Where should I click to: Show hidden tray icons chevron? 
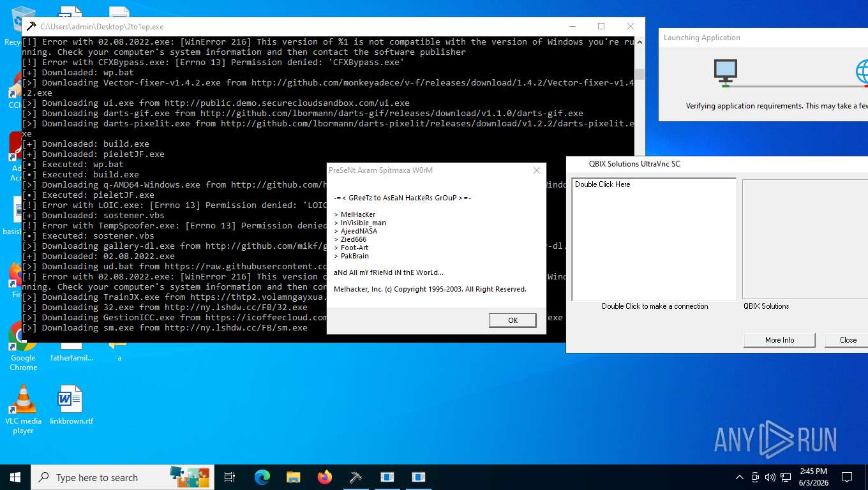[740, 477]
